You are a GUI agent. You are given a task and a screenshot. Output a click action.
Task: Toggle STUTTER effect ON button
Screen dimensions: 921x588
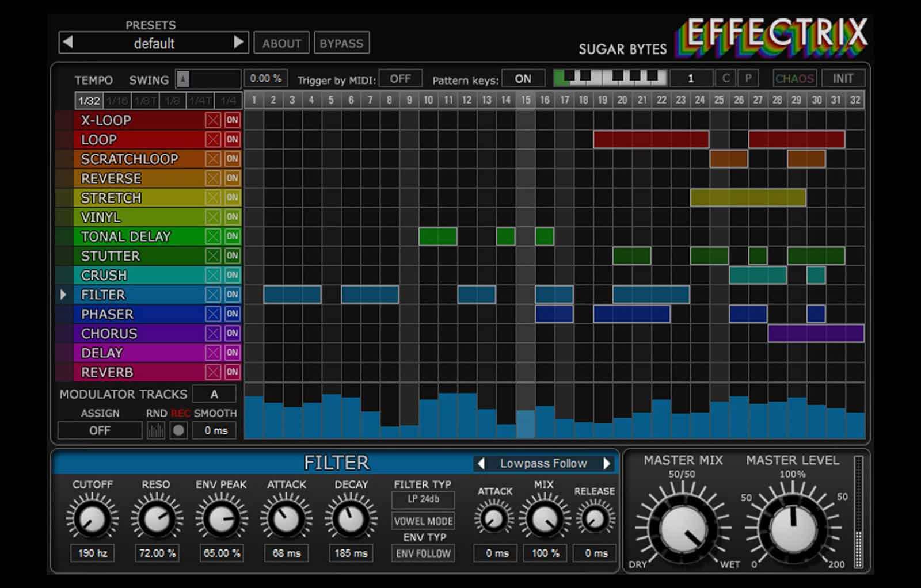(x=232, y=256)
